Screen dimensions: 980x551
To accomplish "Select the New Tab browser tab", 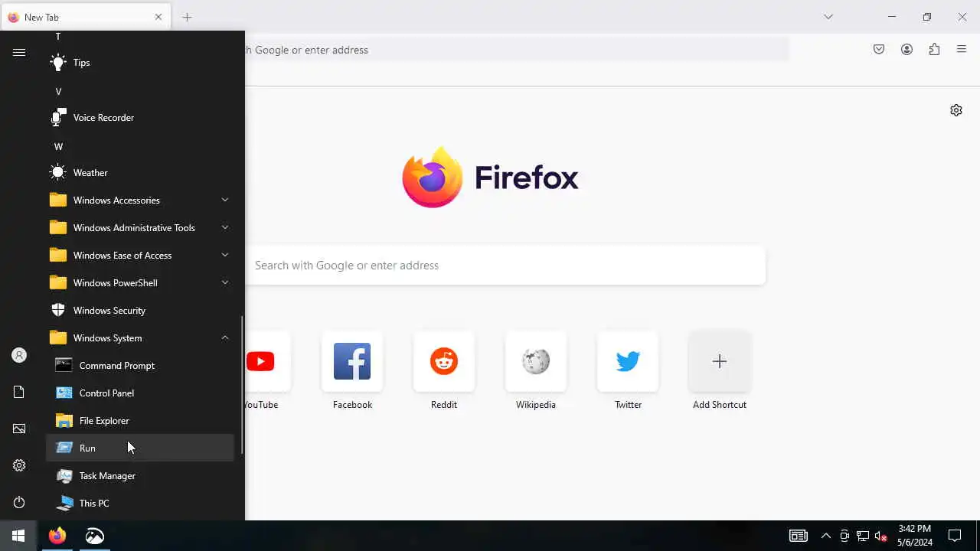I will [85, 18].
